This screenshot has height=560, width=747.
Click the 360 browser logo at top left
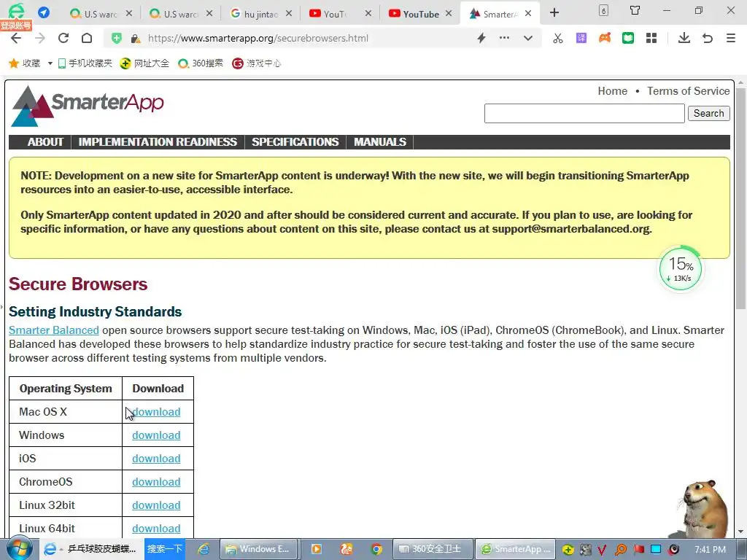click(x=17, y=12)
